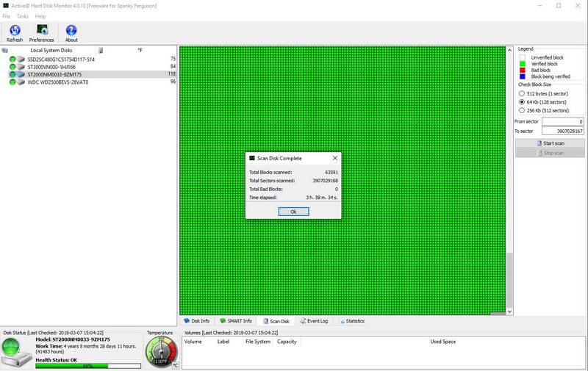The image size is (588, 371).
Task: Click the Start scan button
Action: (549, 143)
